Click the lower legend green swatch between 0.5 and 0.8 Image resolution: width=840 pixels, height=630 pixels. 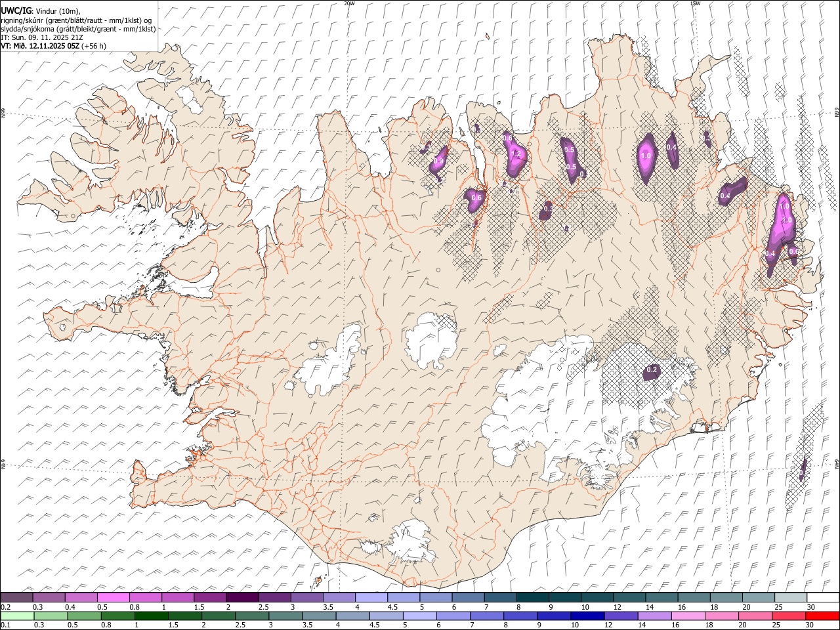tap(84, 616)
